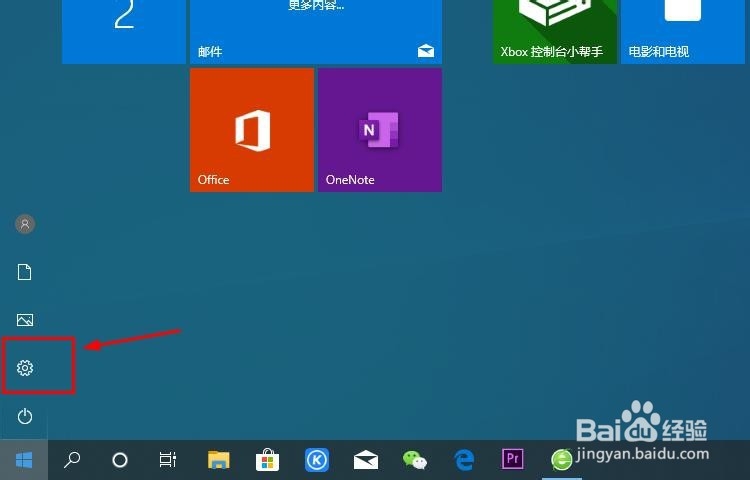This screenshot has height=480, width=750.
Task: Open green e browser on taskbar
Action: [562, 460]
